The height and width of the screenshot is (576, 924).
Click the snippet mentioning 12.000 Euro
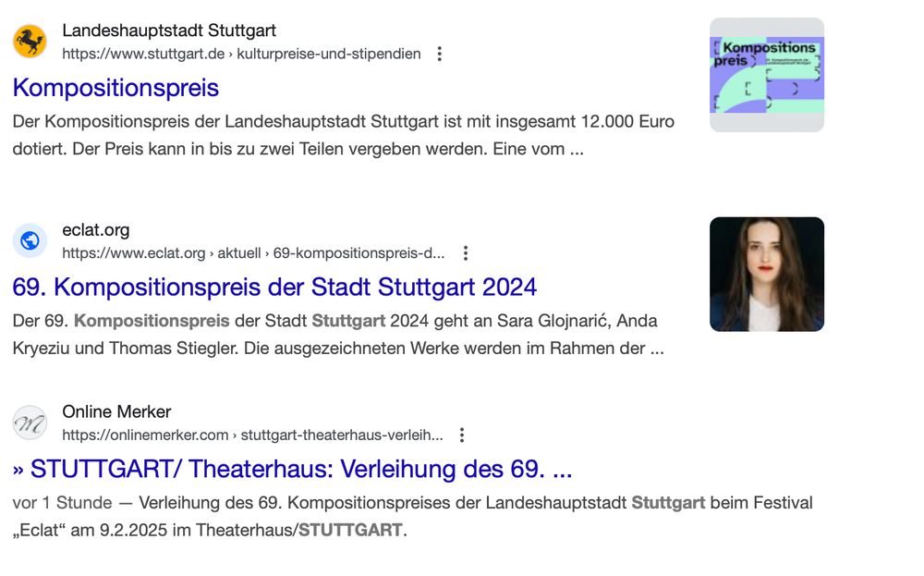point(344,135)
